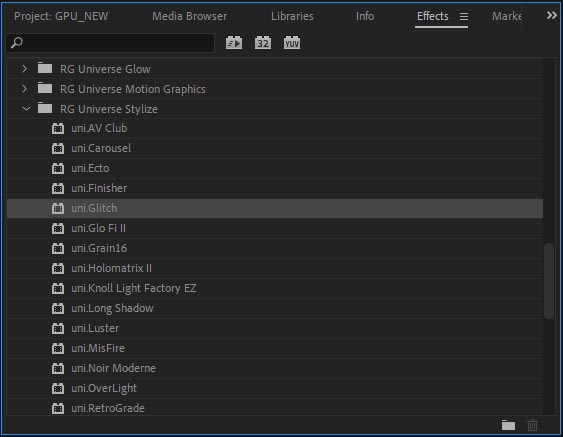
Task: Click the effect icon next to uni.Finisher
Action: click(x=58, y=189)
